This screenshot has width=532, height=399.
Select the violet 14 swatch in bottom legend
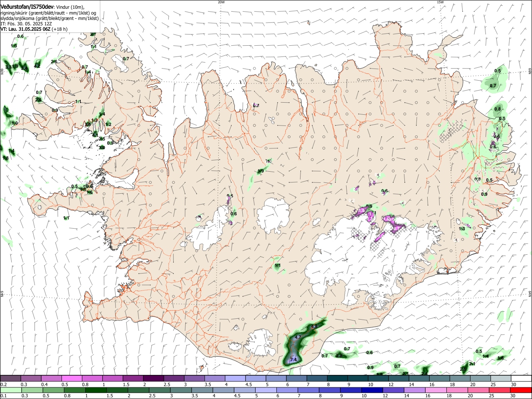point(414,390)
